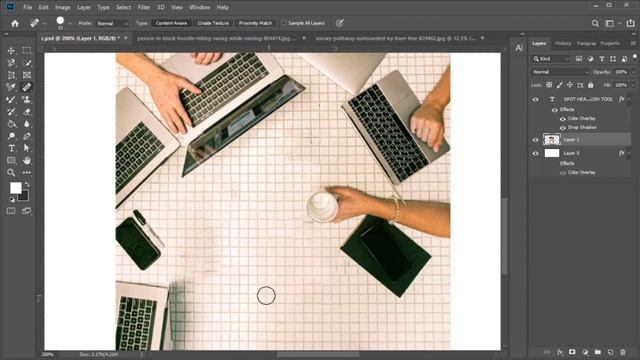Toggle Lock Transparent Pixels
640x360 pixels.
pos(549,85)
